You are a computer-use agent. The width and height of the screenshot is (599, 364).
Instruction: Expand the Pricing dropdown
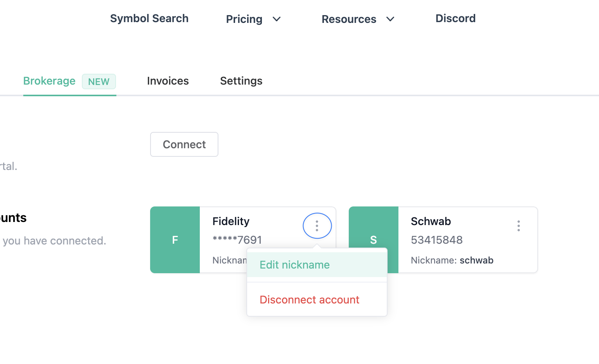tap(253, 19)
